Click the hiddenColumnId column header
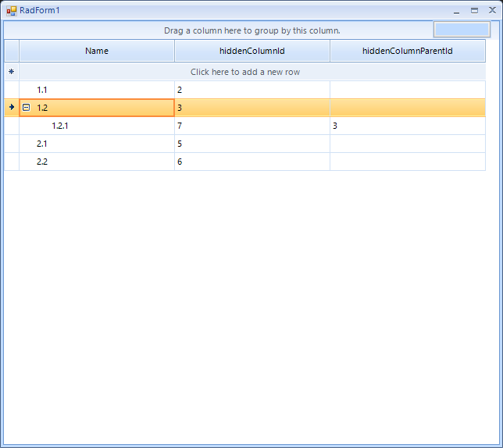This screenshot has width=503, height=448. (251, 51)
